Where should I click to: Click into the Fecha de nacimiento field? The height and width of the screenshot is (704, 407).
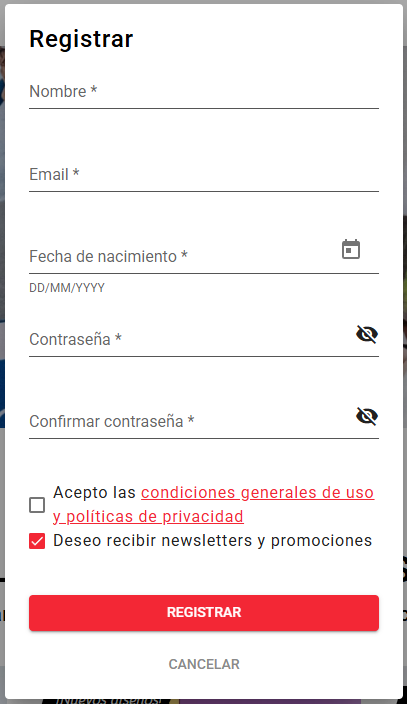click(x=184, y=256)
